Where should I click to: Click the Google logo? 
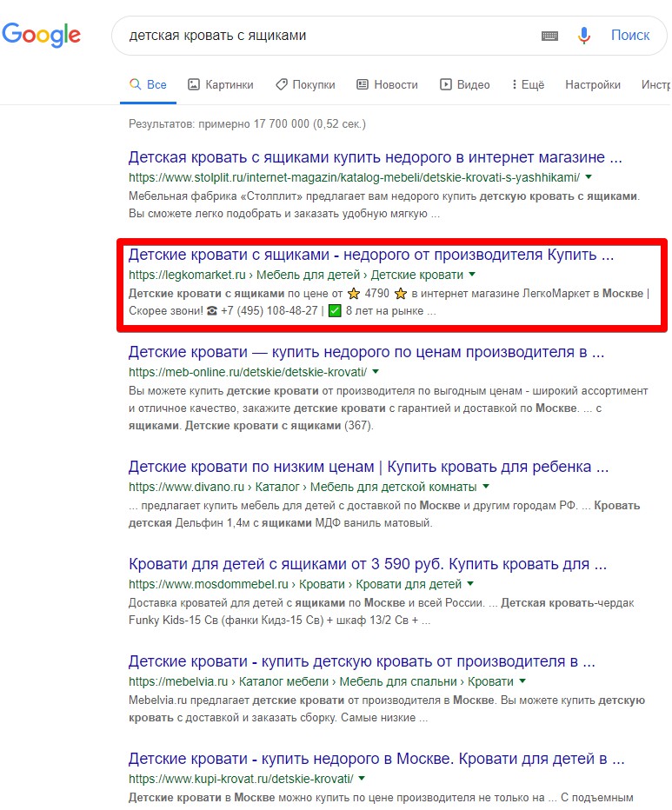(42, 35)
